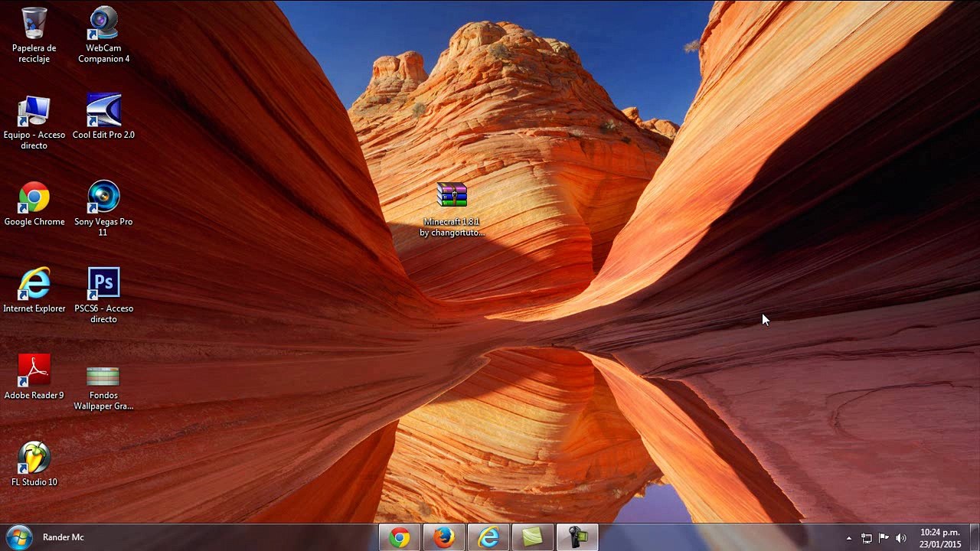Launch Firefox from the taskbar

coord(444,537)
